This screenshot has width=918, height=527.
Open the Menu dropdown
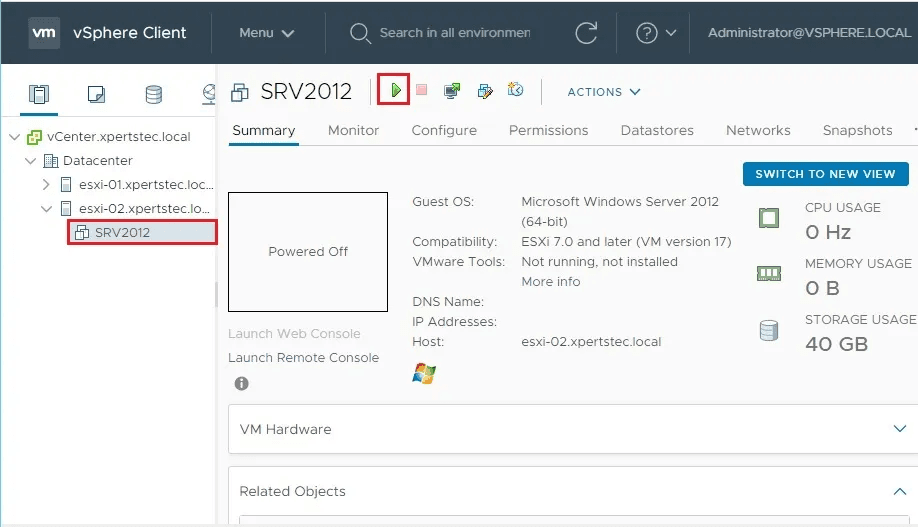266,33
